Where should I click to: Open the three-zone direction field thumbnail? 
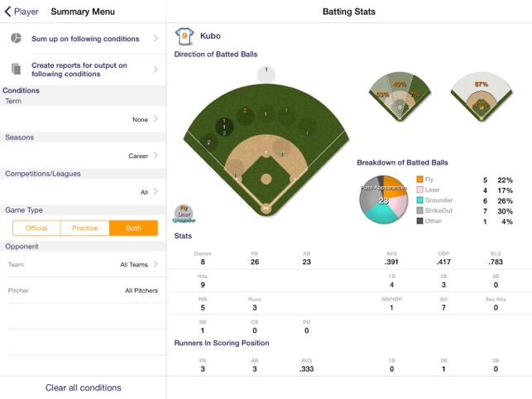[x=400, y=97]
